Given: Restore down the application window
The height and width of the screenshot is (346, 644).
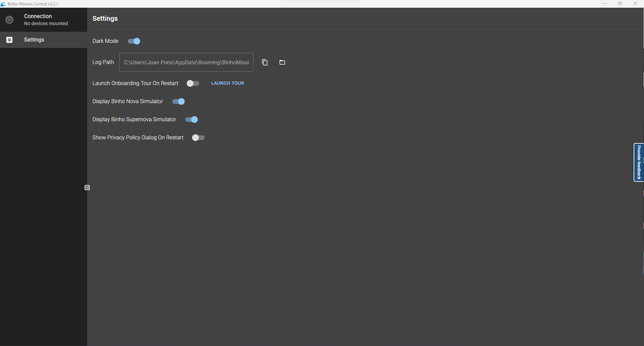Looking at the screenshot, I should pos(620,4).
